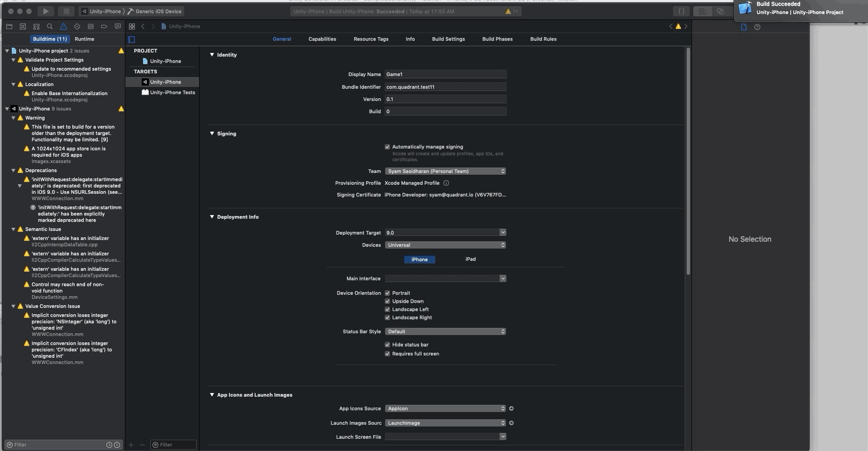Open the Unity-iPhone scheme selector

point(101,11)
